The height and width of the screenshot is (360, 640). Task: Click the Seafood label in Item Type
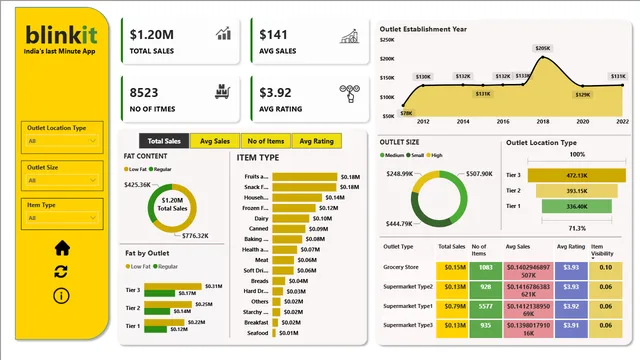(257, 333)
